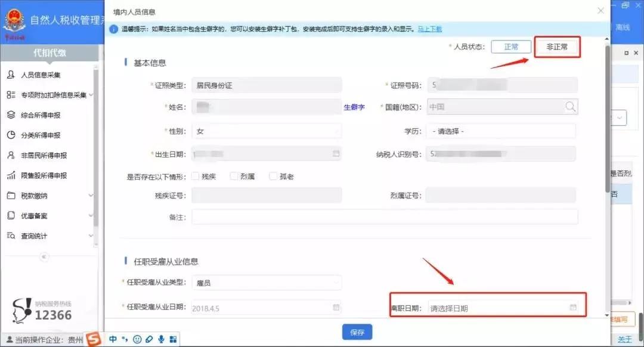Open the calendar icon in 离职日期 field
Viewport: 644px width, 347px height.
573,308
